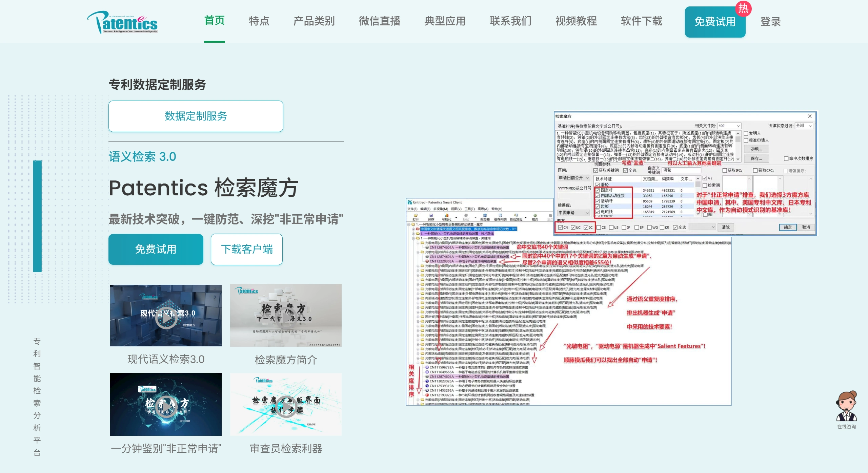Open 数据库 dropdown showing 中国申请

(574, 213)
